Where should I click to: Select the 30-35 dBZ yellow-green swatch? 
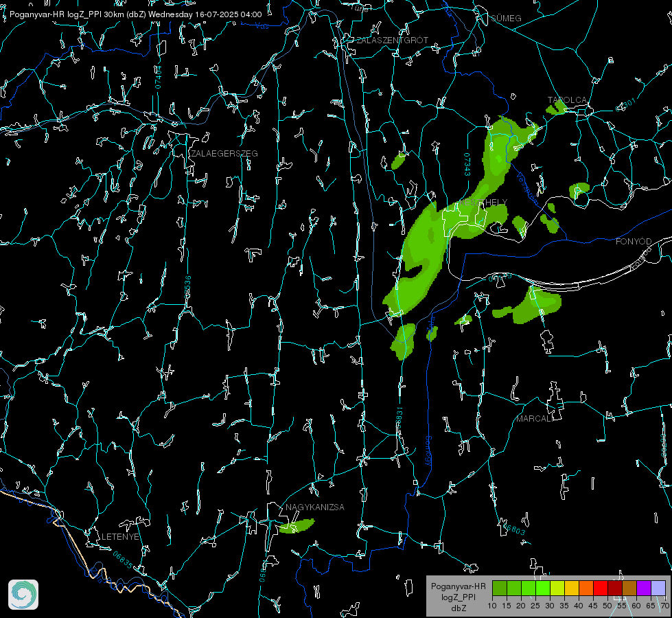click(557, 588)
